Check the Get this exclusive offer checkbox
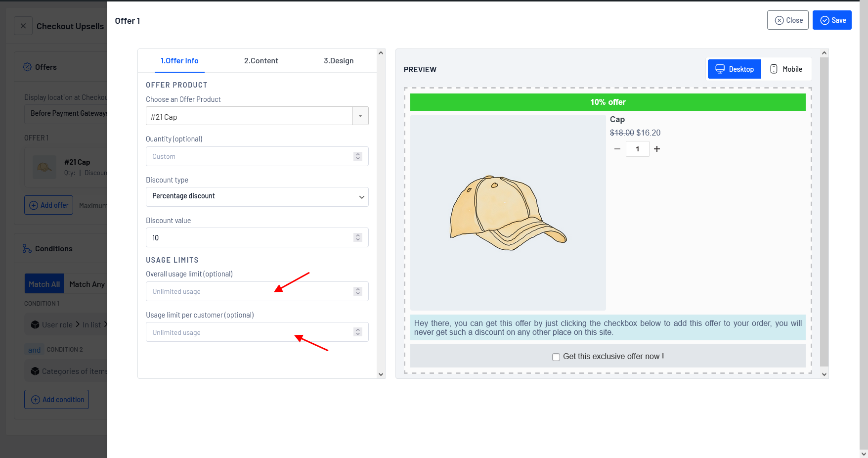 click(x=556, y=357)
